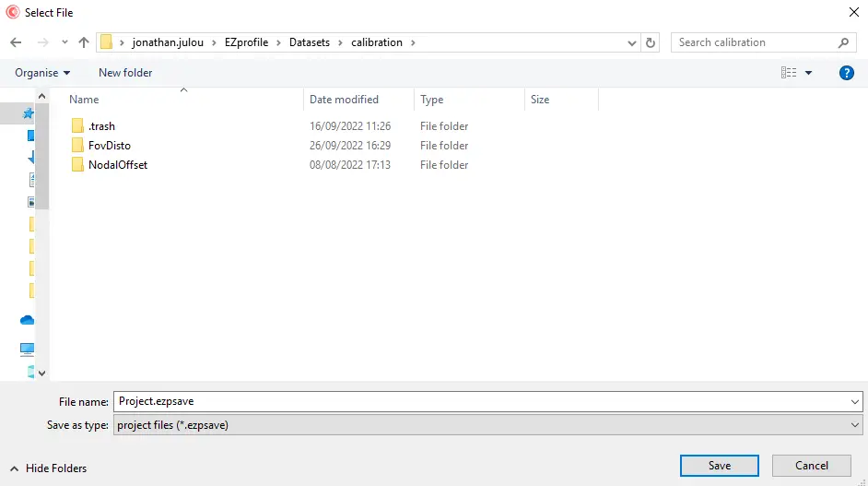Click the New folder button
868x486 pixels.
(x=125, y=73)
